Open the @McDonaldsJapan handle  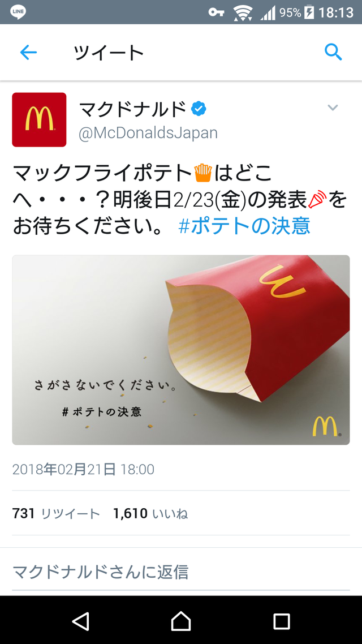(x=148, y=133)
